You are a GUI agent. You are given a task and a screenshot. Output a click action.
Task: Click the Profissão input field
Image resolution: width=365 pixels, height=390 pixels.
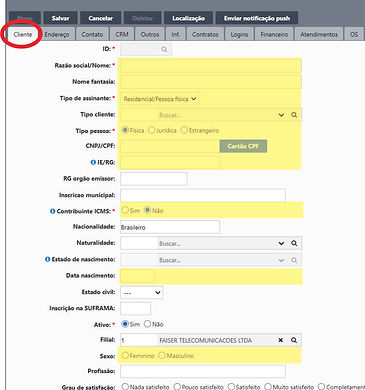pos(203,371)
